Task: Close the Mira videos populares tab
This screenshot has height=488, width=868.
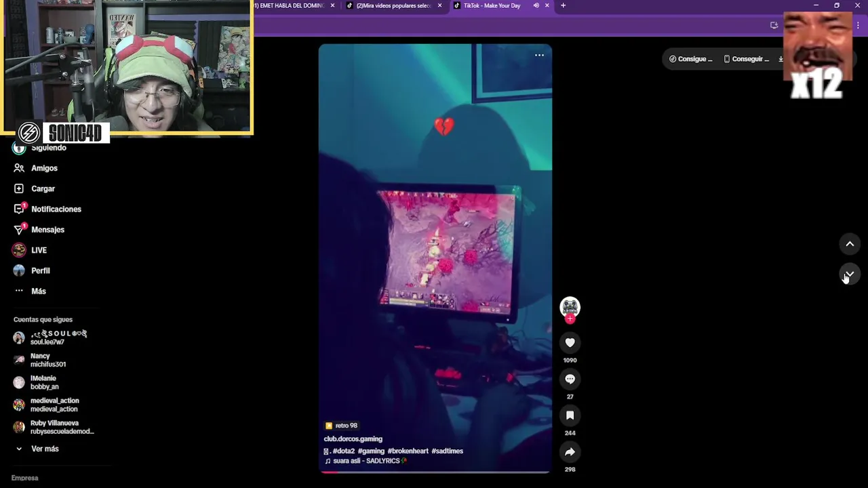Action: [x=439, y=5]
